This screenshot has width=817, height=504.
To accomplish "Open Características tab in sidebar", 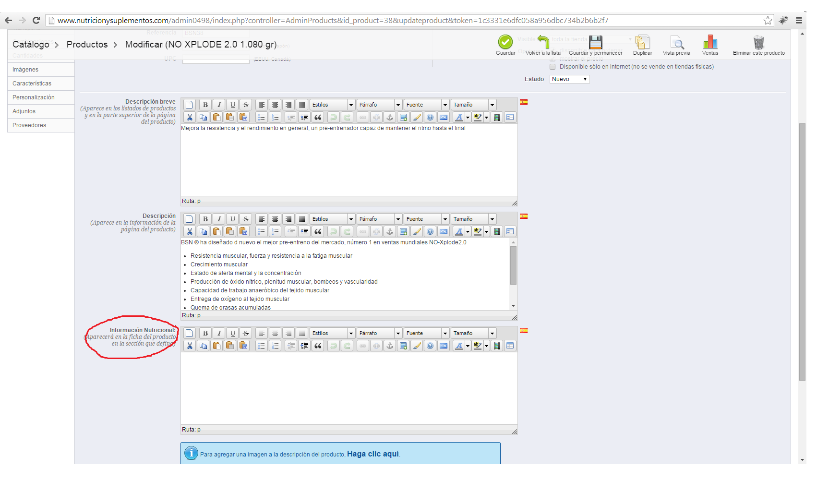I will tap(41, 84).
